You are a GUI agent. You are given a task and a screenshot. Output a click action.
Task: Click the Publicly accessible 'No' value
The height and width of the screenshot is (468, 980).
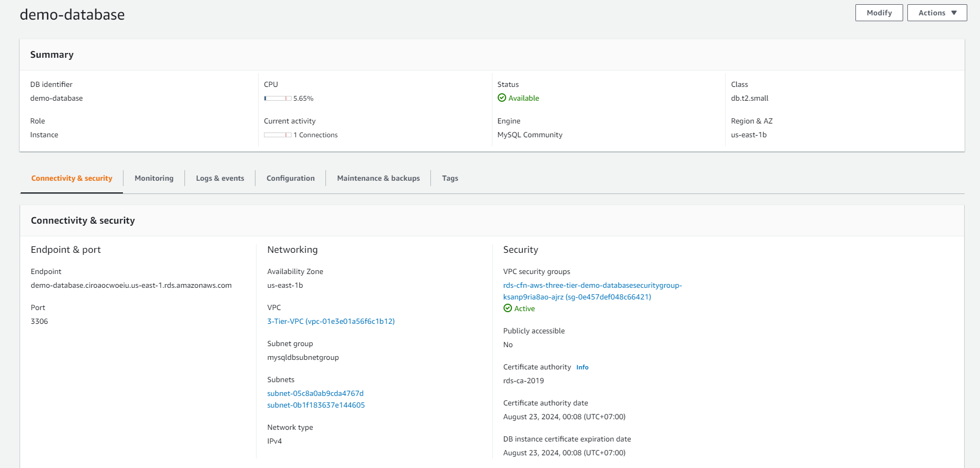point(508,345)
